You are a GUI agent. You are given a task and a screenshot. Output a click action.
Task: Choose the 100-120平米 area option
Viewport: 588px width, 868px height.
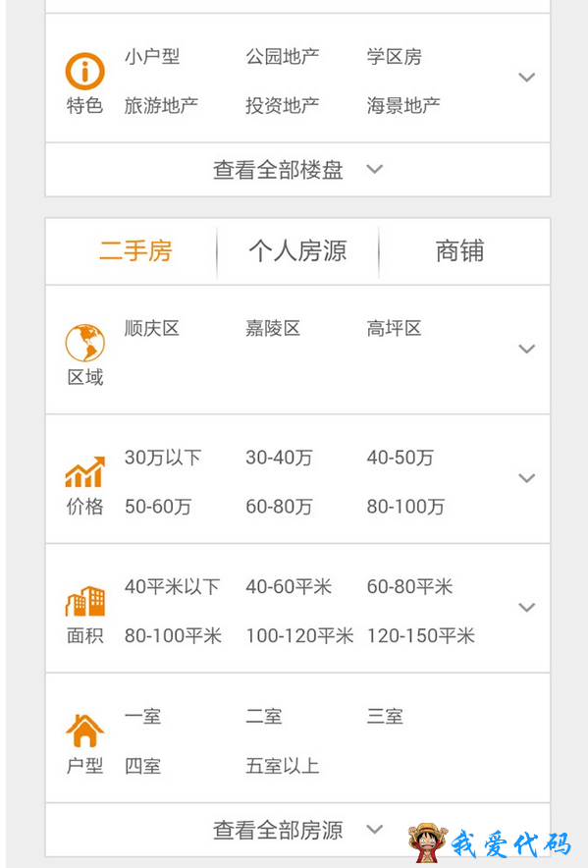(x=299, y=635)
